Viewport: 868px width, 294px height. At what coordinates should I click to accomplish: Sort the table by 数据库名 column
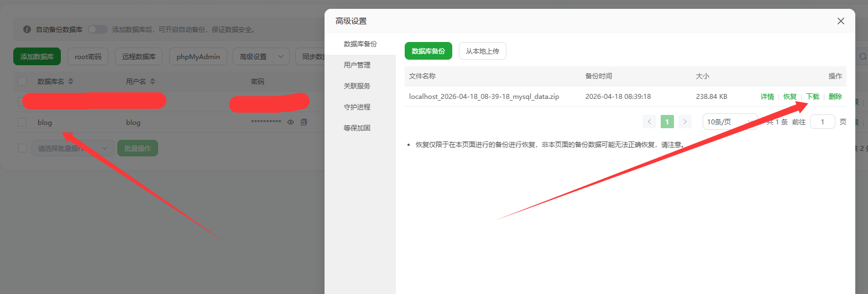click(71, 81)
